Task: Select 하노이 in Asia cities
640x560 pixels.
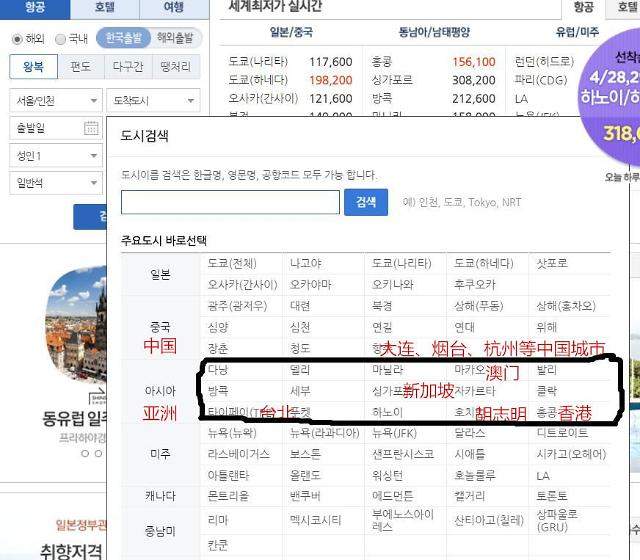Action: pos(387,412)
